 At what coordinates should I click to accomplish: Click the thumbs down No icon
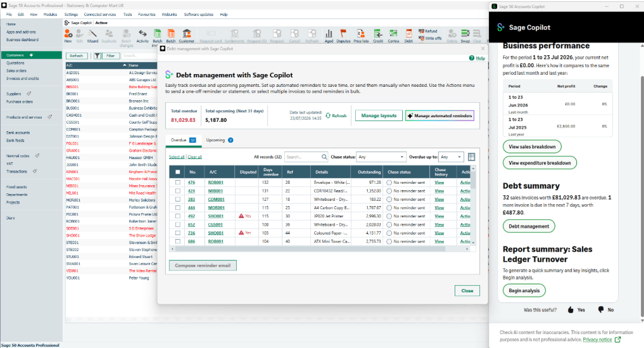pyautogui.click(x=601, y=309)
